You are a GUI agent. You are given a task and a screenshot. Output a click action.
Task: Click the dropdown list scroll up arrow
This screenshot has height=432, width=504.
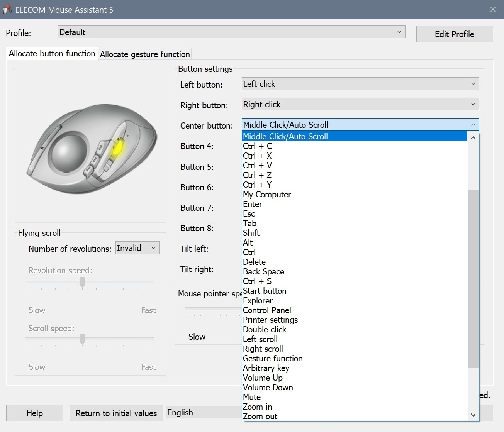point(473,137)
